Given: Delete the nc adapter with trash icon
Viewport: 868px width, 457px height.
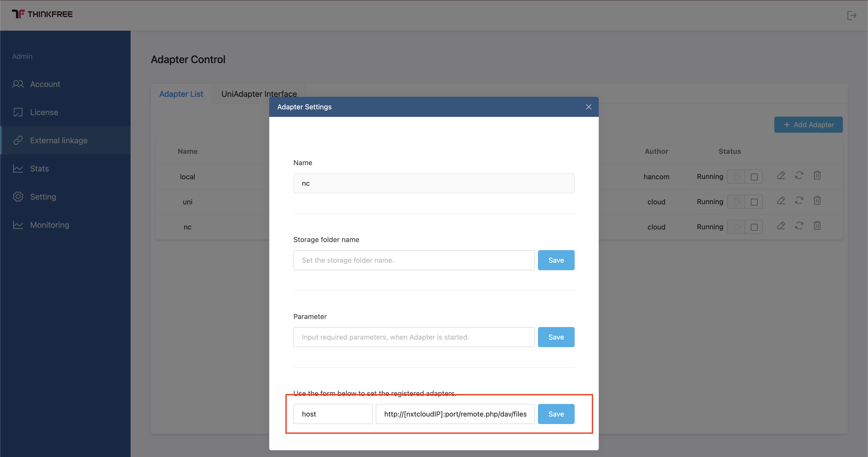Looking at the screenshot, I should pyautogui.click(x=817, y=226).
